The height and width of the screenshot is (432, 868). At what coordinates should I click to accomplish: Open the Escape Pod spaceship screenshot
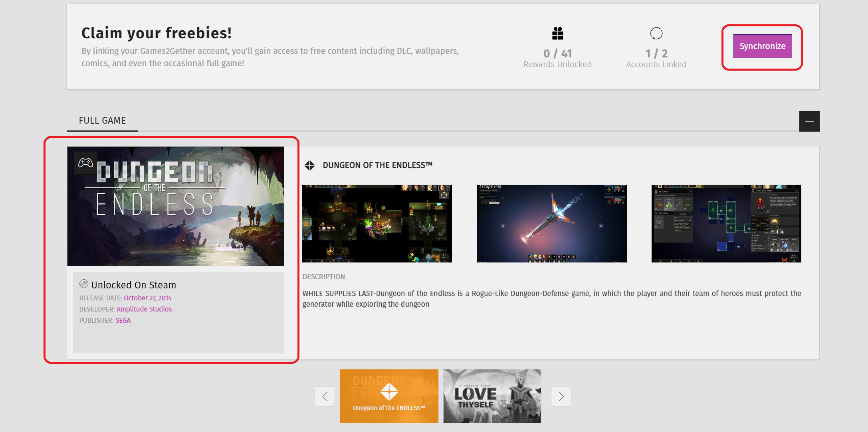point(552,223)
